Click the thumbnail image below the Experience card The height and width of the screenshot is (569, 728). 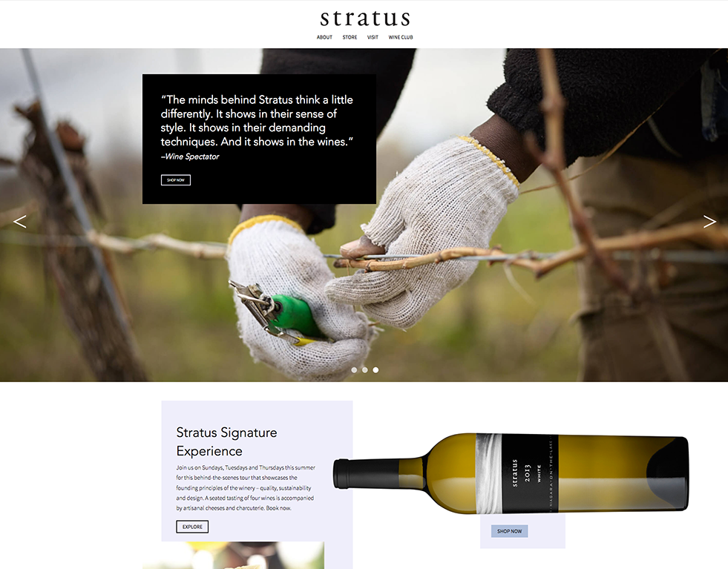(x=234, y=555)
